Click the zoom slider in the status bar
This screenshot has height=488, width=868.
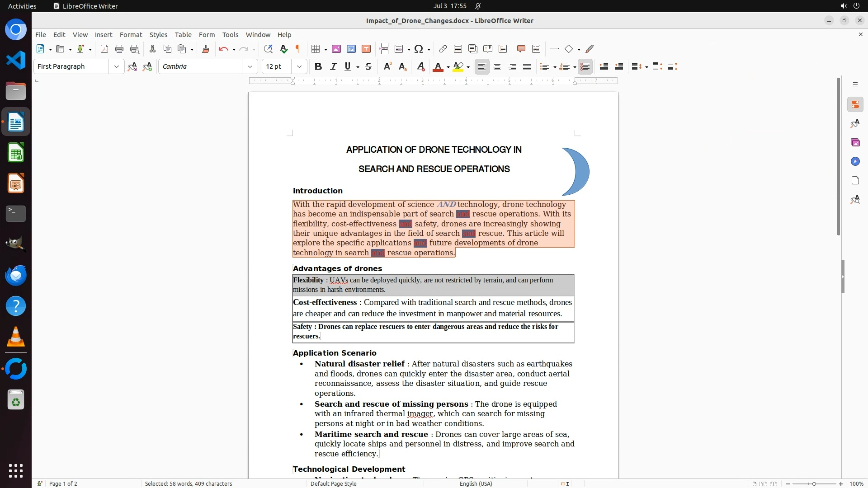point(814,483)
